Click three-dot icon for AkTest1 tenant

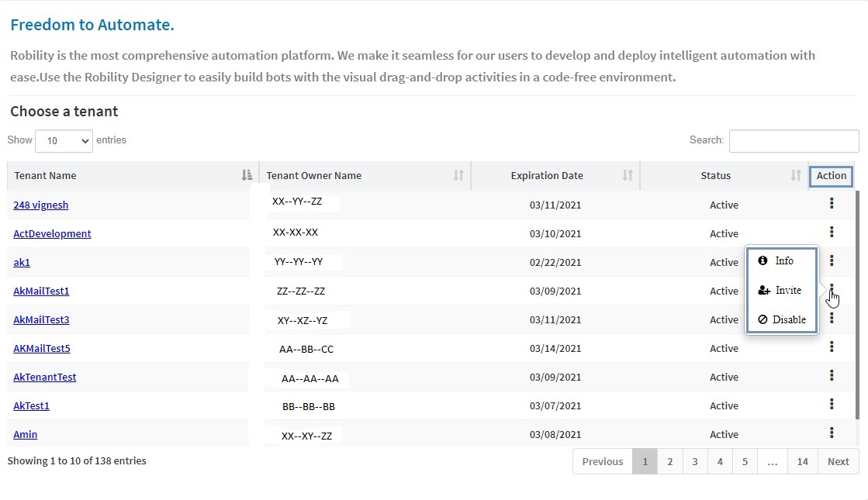(x=832, y=405)
